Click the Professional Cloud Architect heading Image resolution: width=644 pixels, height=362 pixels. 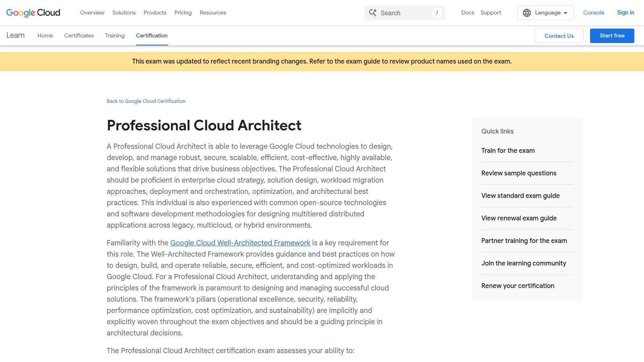click(x=204, y=125)
